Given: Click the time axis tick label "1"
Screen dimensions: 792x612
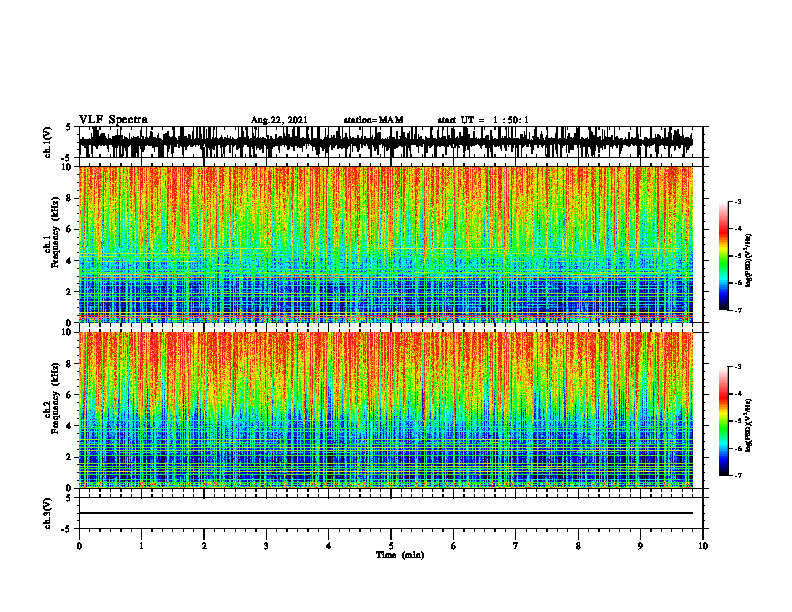Looking at the screenshot, I should coord(141,546).
